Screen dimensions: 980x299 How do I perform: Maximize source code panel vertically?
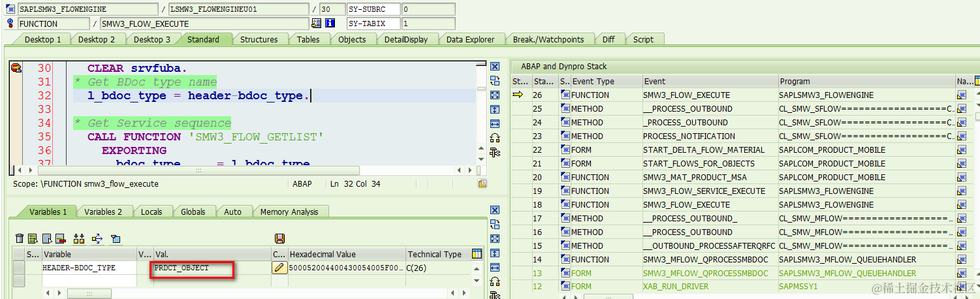pos(495,110)
